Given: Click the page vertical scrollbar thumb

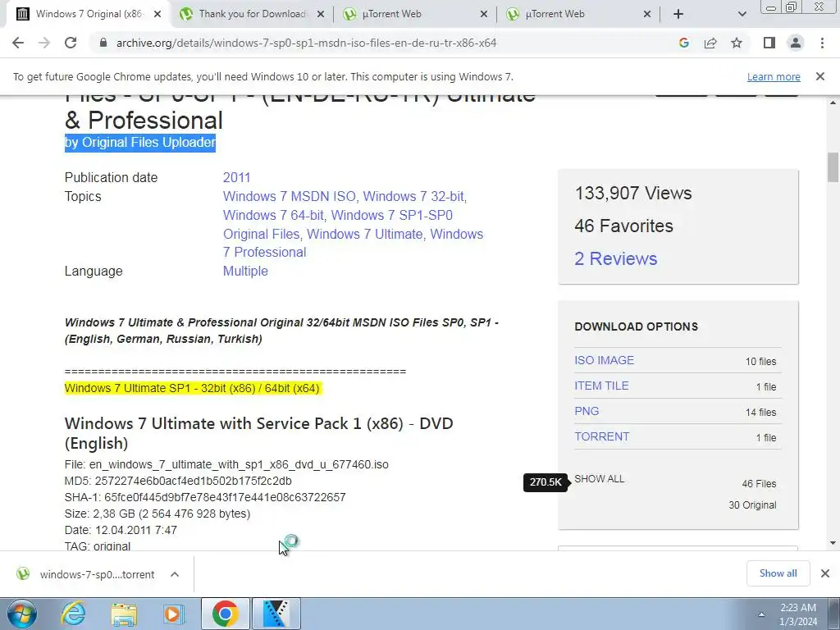Looking at the screenshot, I should point(833,167).
